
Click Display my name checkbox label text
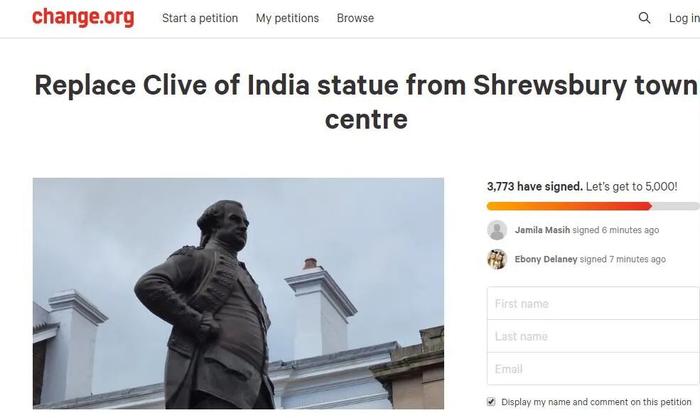click(x=596, y=402)
